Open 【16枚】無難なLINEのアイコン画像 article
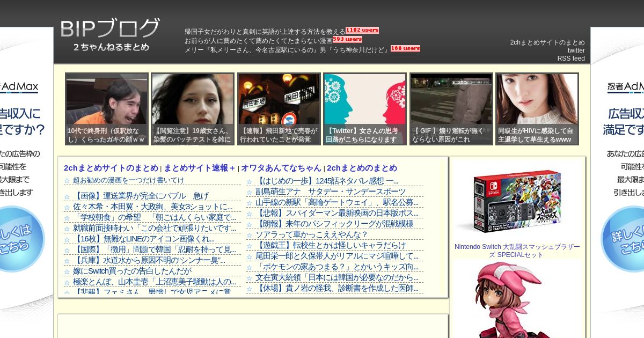This screenshot has width=644, height=338. coord(144,239)
